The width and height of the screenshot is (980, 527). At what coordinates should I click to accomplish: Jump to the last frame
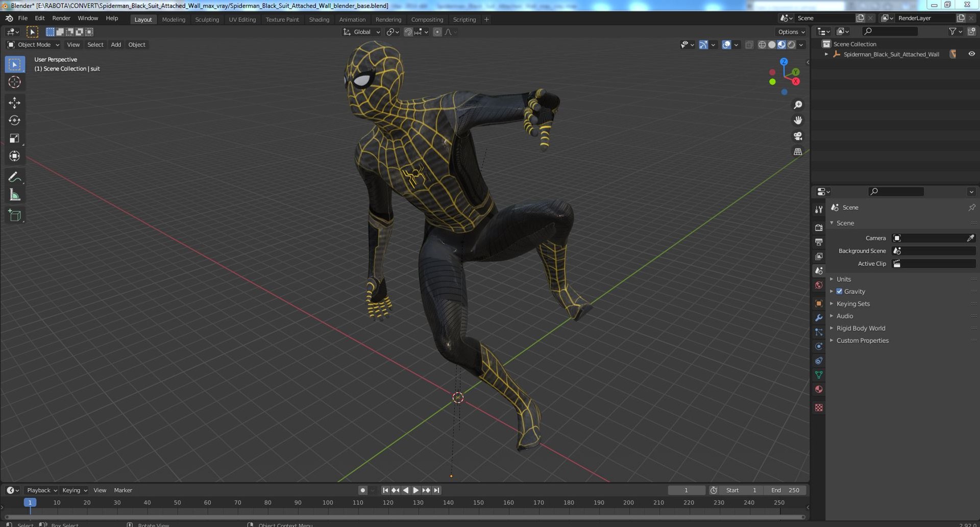[436, 490]
